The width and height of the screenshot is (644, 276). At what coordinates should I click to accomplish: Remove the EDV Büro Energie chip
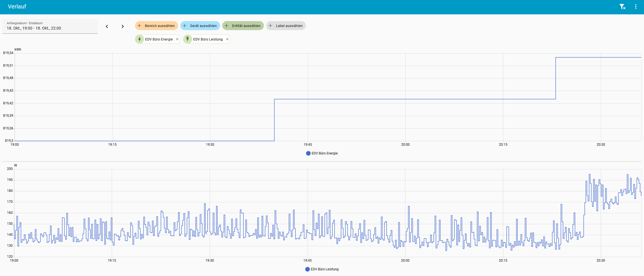click(177, 39)
